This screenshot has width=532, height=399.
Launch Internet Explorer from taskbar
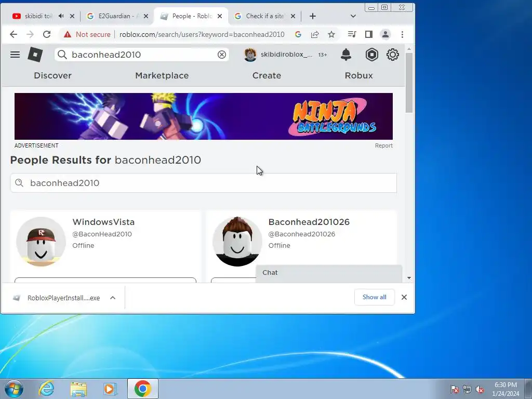[x=46, y=389]
